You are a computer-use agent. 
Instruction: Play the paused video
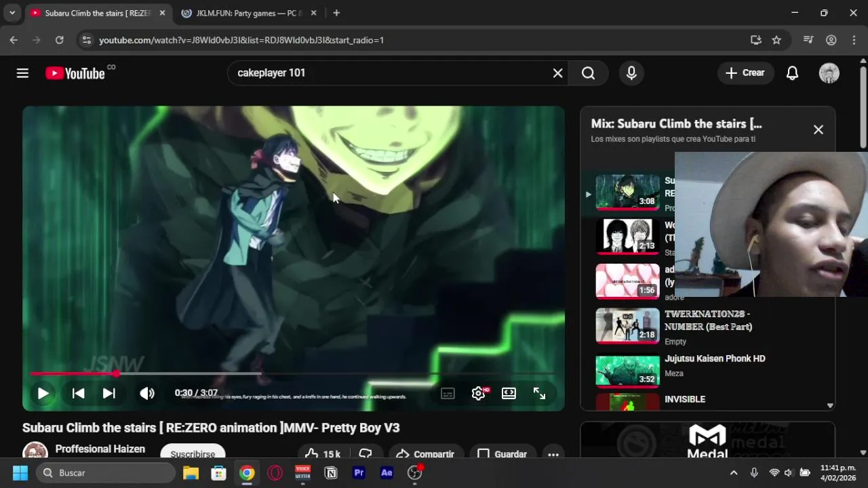tap(43, 393)
